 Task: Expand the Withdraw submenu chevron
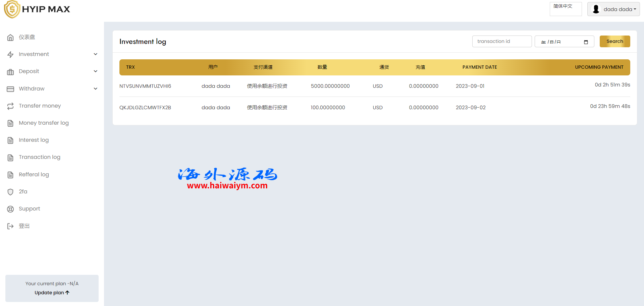(96, 89)
